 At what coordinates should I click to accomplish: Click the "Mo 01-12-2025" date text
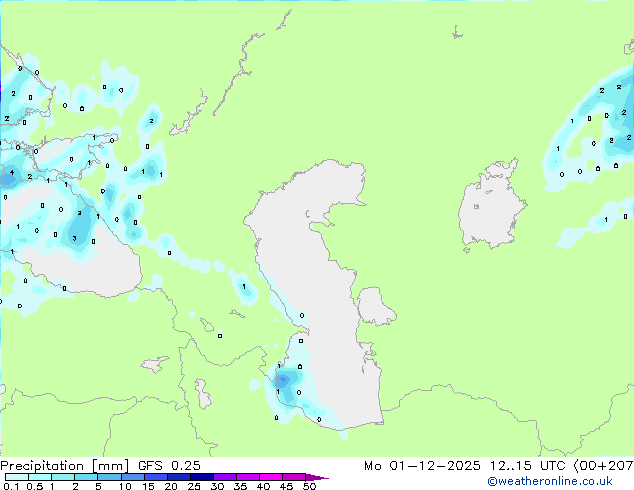click(422, 466)
